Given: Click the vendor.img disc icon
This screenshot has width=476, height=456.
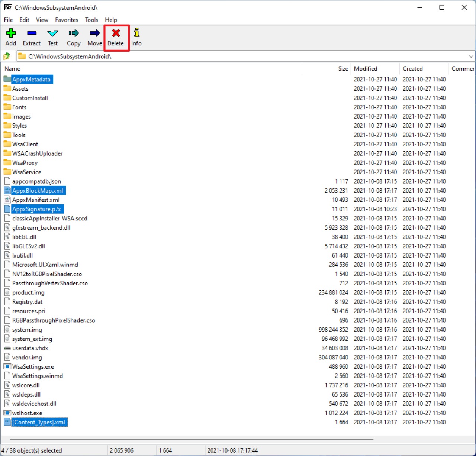Looking at the screenshot, I should pyautogui.click(x=7, y=357).
